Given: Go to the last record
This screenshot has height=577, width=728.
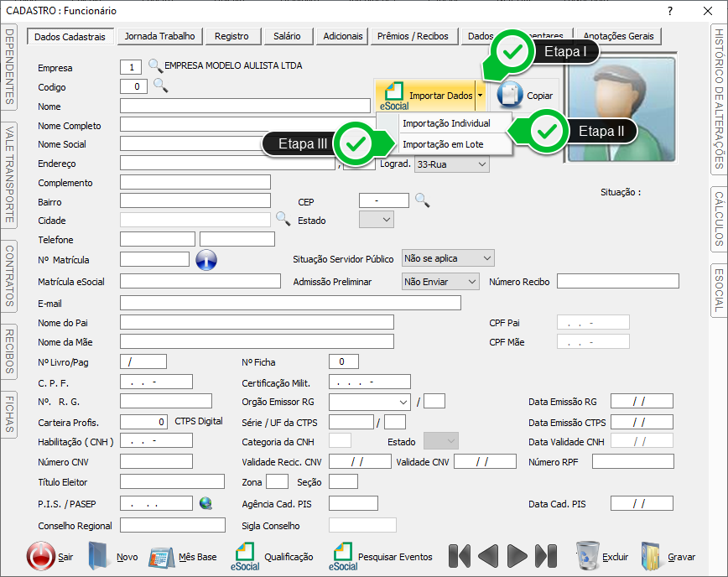Looking at the screenshot, I should pos(546,556).
